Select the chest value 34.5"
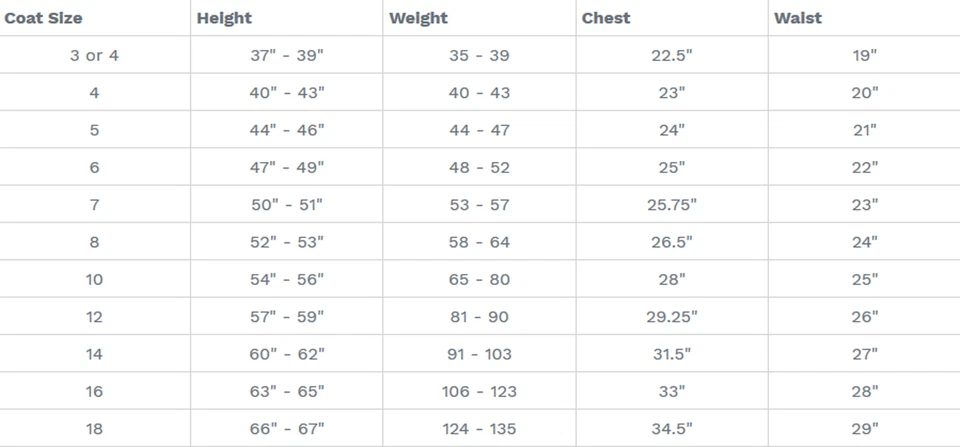This screenshot has height=447, width=960. click(x=672, y=428)
